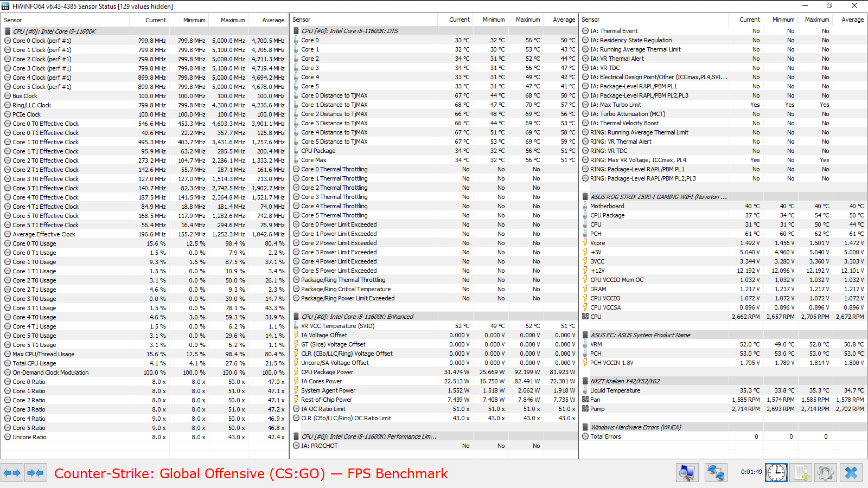Click the thermometer icon beside Motherboard

click(585, 206)
